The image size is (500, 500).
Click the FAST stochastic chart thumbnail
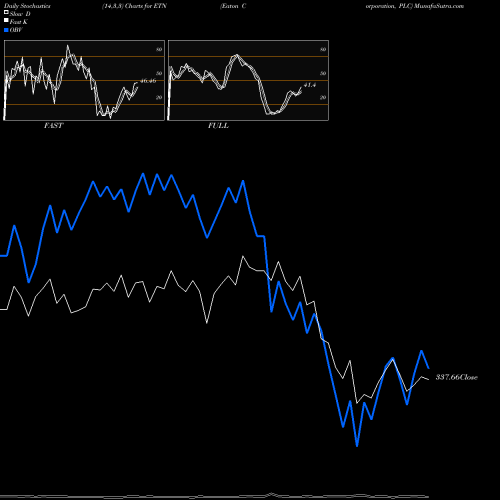click(84, 80)
